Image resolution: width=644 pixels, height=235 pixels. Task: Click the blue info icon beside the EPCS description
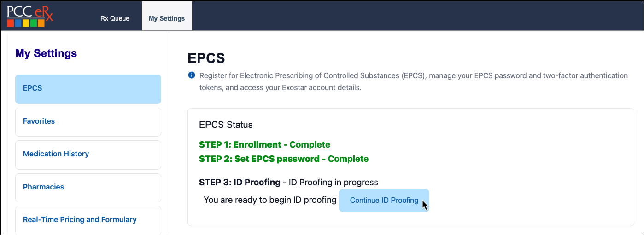click(x=192, y=75)
